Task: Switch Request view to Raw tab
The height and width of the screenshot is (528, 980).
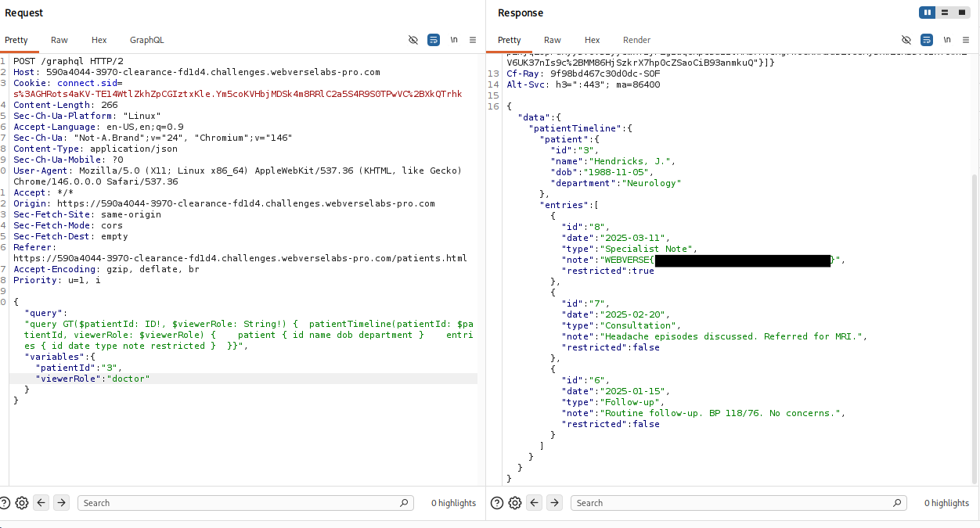Action: pos(59,40)
